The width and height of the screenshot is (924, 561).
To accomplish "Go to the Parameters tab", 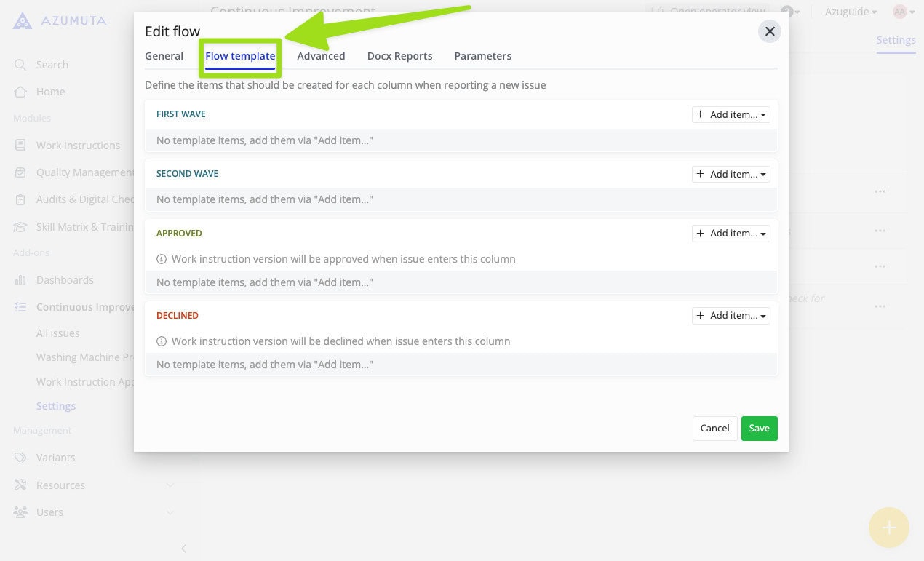I will click(x=482, y=56).
